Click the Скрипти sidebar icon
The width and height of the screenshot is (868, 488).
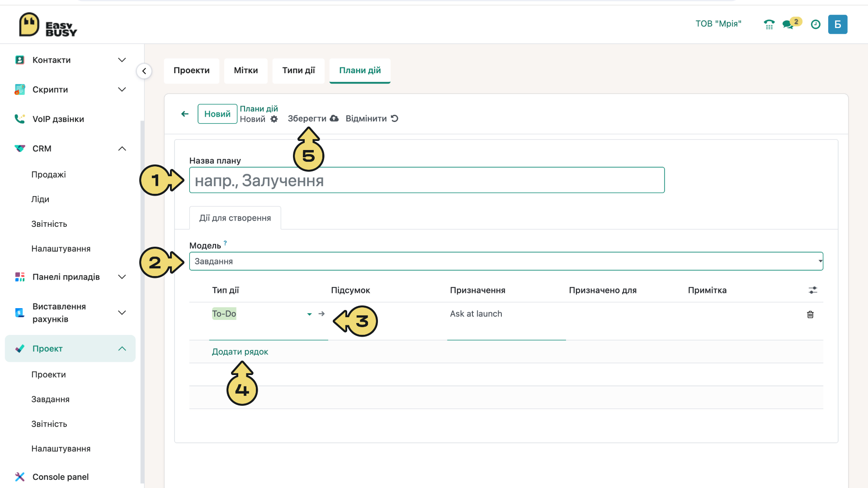[19, 89]
